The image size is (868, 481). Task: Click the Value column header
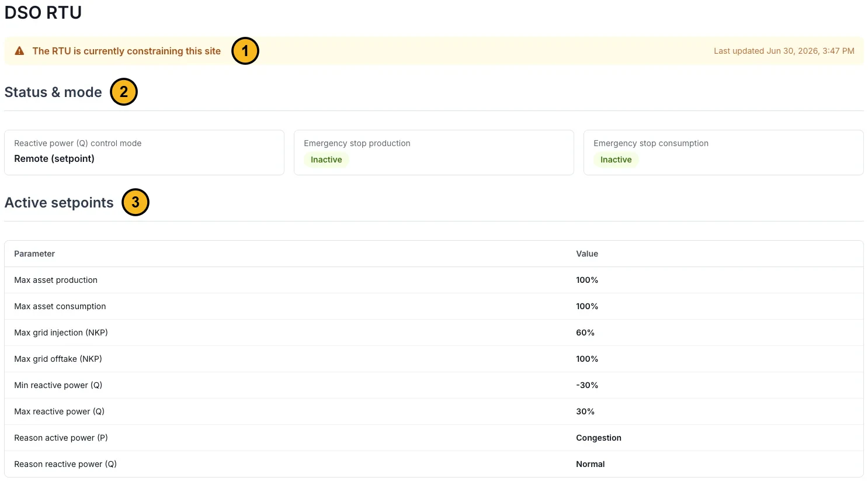pyautogui.click(x=587, y=254)
